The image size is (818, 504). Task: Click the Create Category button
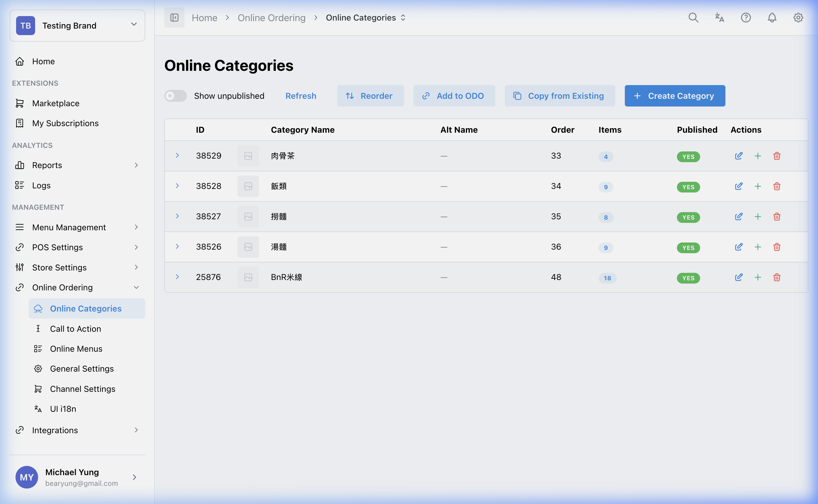675,96
